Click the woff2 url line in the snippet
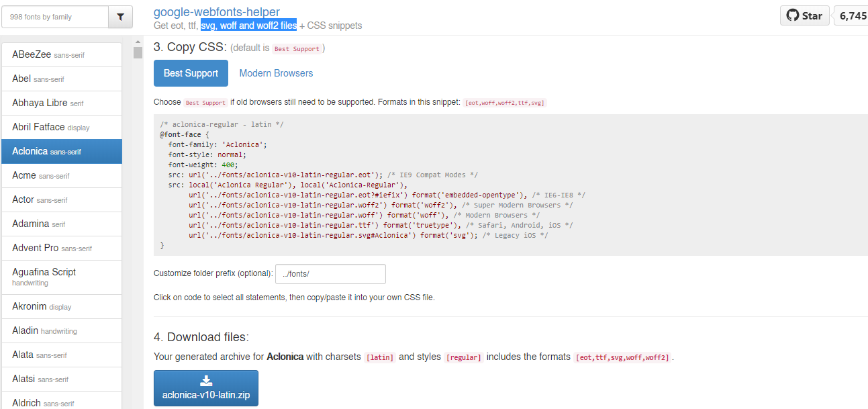The height and width of the screenshot is (409, 868). coord(381,205)
